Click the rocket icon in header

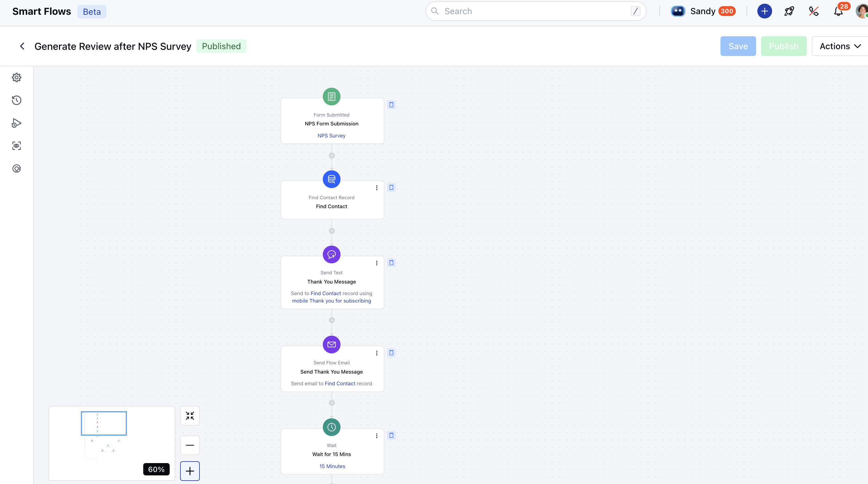[789, 11]
